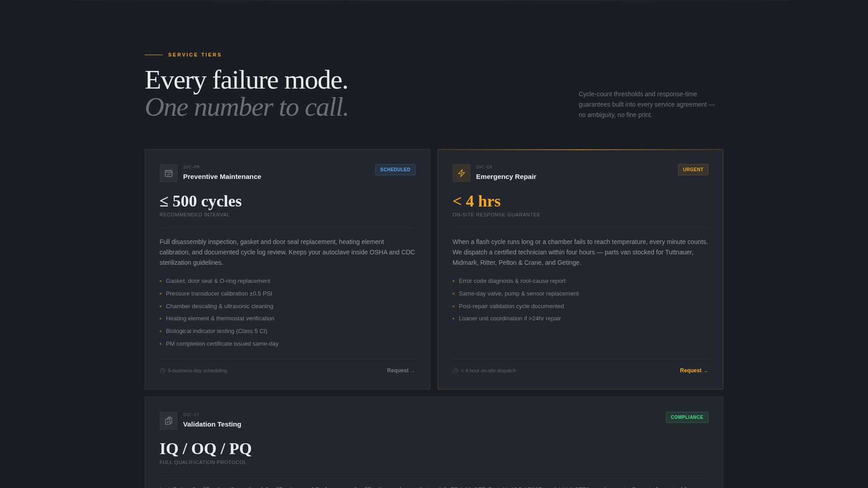Expand the Validation Testing service card
The height and width of the screenshot is (488, 868).
pos(433,441)
